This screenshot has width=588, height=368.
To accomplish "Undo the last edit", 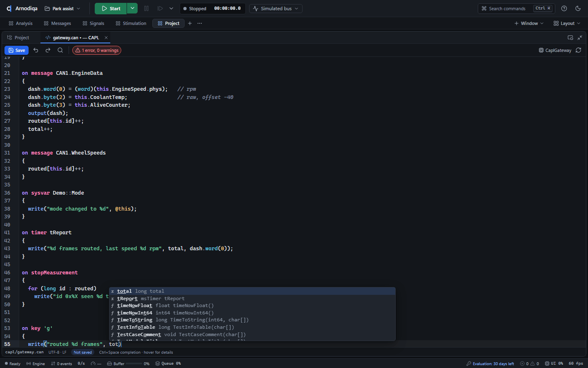I will [x=36, y=50].
